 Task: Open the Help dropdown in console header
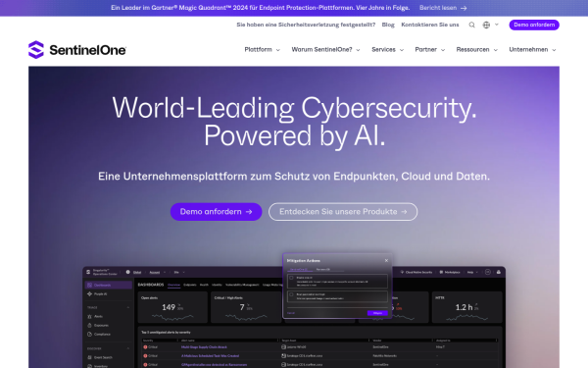[472, 272]
